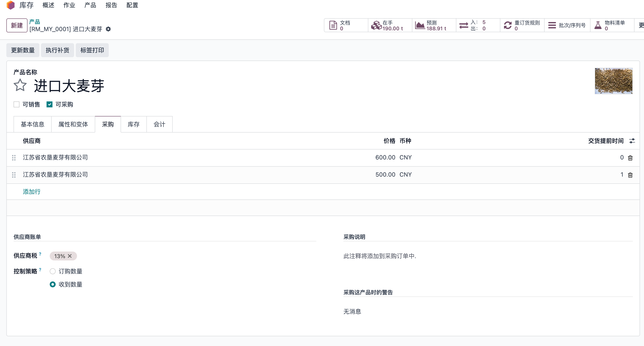This screenshot has height=346, width=644.
Task: Click the product image thumbnail
Action: (x=614, y=81)
